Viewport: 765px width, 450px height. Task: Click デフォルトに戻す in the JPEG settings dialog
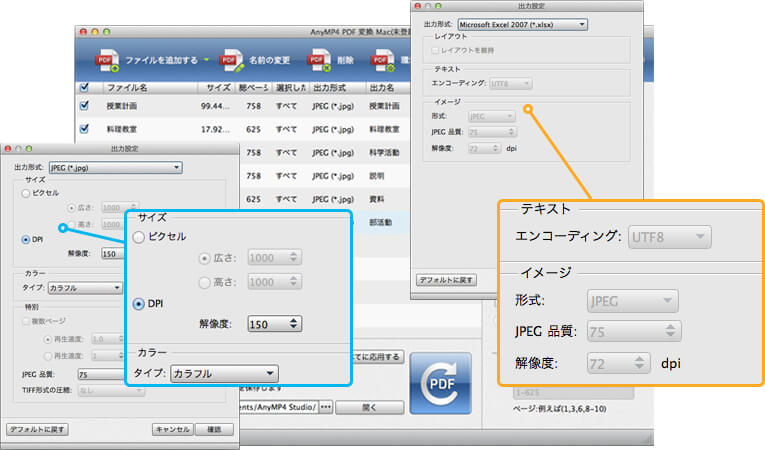pos(37,430)
